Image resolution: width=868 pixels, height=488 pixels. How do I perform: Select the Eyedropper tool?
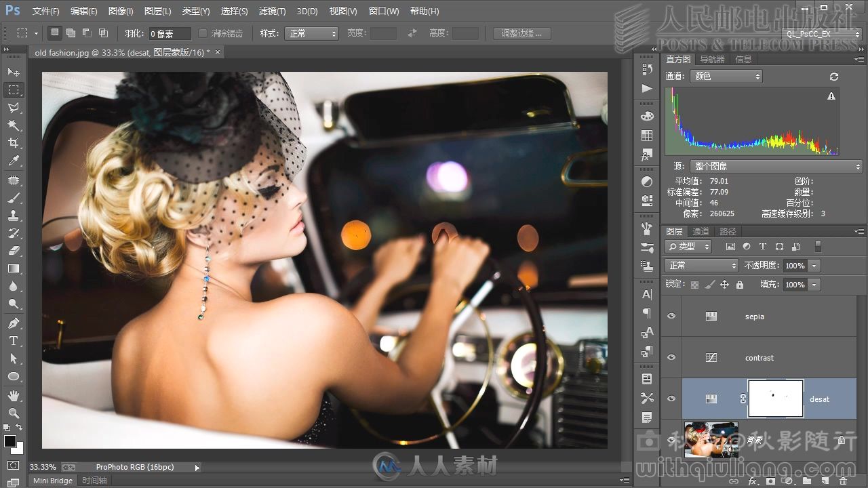[14, 161]
